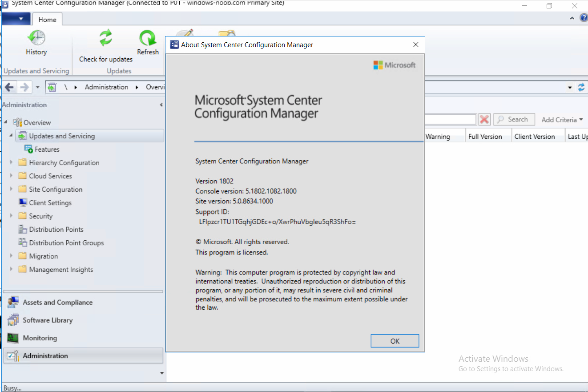Click the Security folder icon
The height and width of the screenshot is (392, 588).
click(x=23, y=216)
